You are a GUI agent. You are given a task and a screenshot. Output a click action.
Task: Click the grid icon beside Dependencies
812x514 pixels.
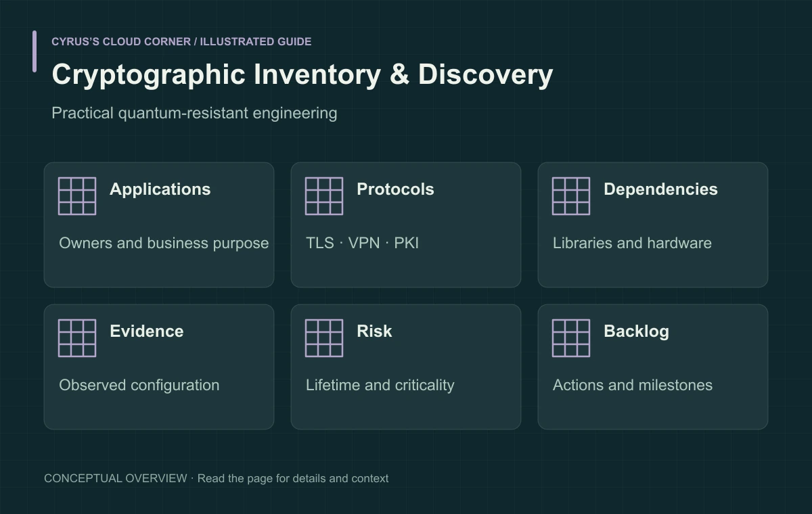pyautogui.click(x=571, y=196)
